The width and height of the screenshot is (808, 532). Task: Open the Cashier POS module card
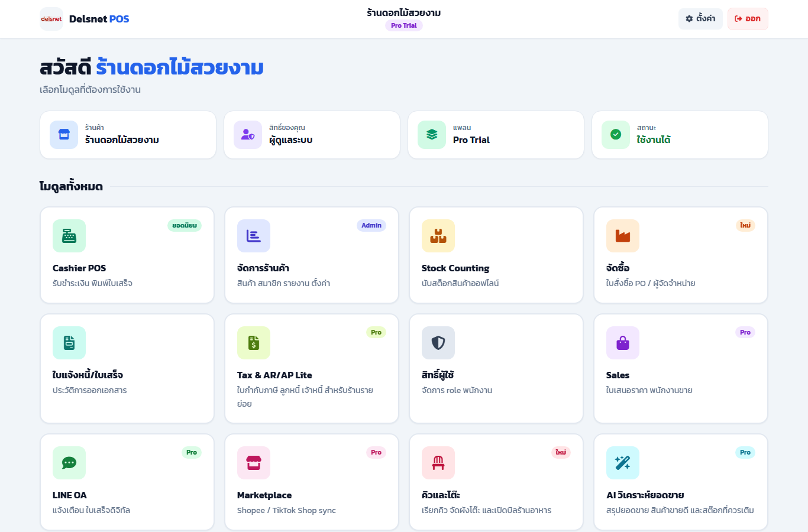127,255
